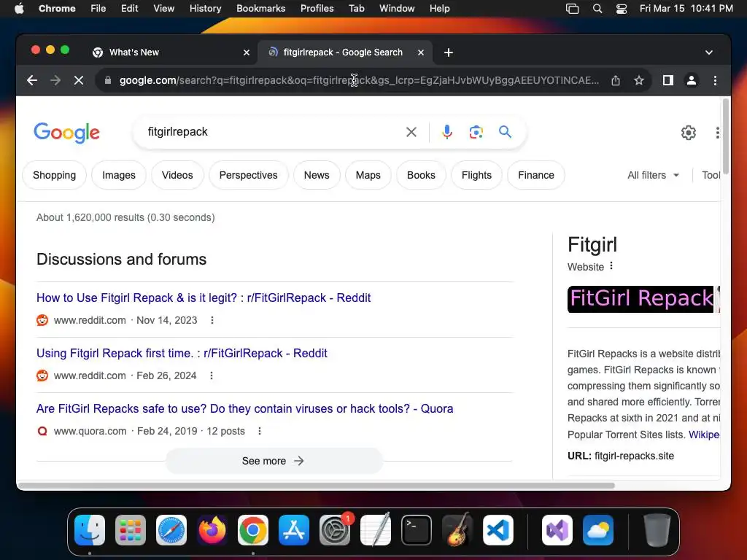Open the tab search chevron

pos(709,52)
